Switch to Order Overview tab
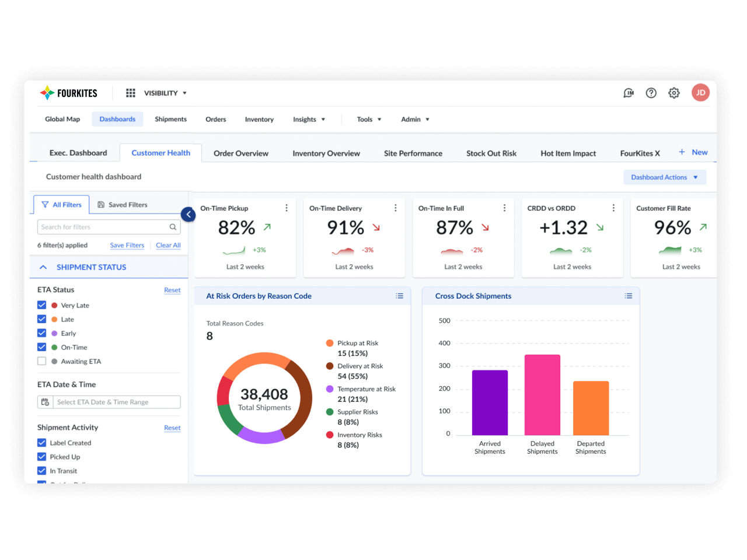 (x=241, y=153)
